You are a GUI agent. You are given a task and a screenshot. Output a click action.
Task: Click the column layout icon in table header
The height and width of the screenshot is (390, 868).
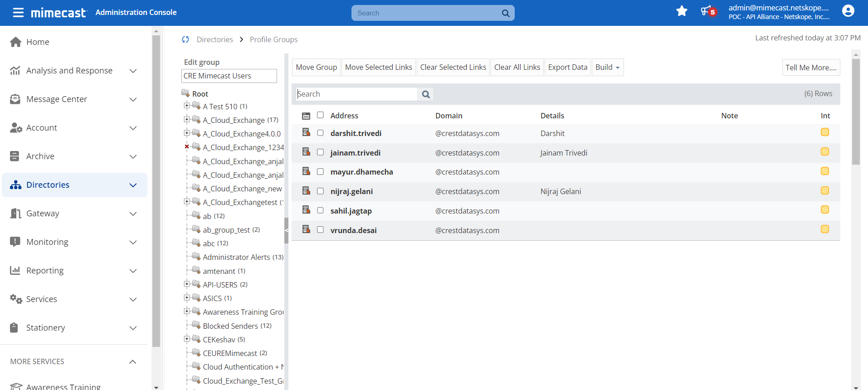click(x=306, y=116)
